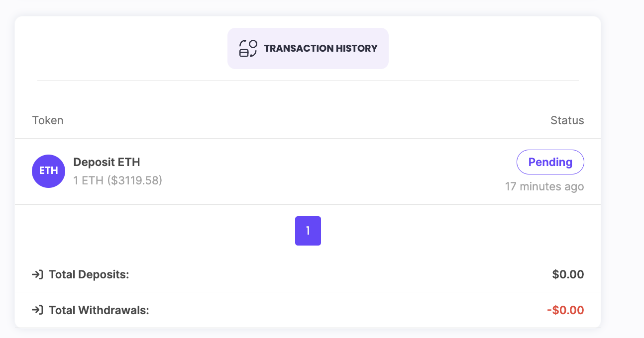Click the purple ETH token badge

49,171
